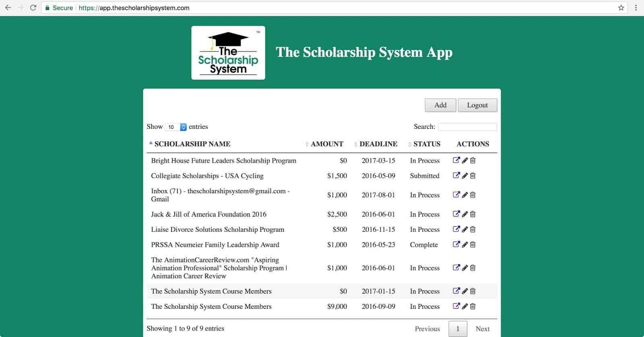The width and height of the screenshot is (644, 337).
Task: Select the 2017-03-15 deadline cell
Action: pos(378,161)
